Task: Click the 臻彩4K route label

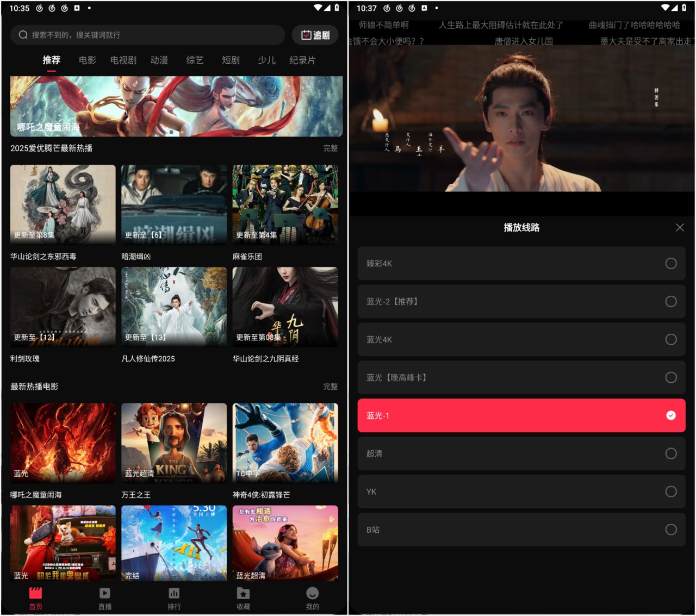Action: (x=379, y=263)
